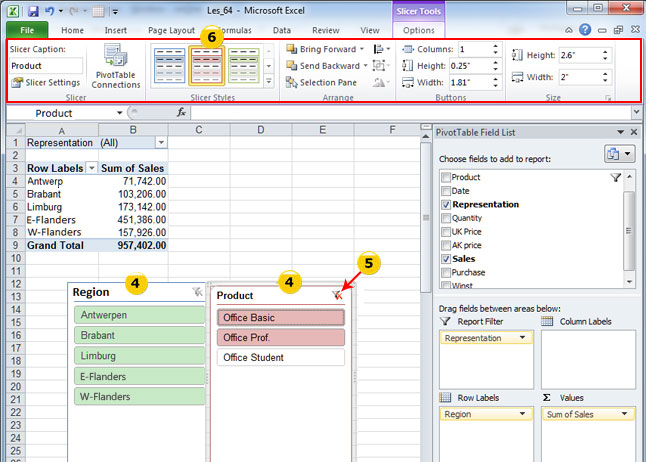Click Bring Forward button
This screenshot has height=462, width=646.
321,49
